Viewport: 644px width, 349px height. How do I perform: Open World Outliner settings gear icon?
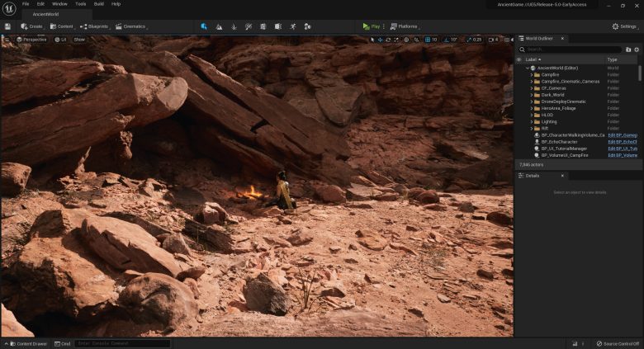tap(637, 50)
